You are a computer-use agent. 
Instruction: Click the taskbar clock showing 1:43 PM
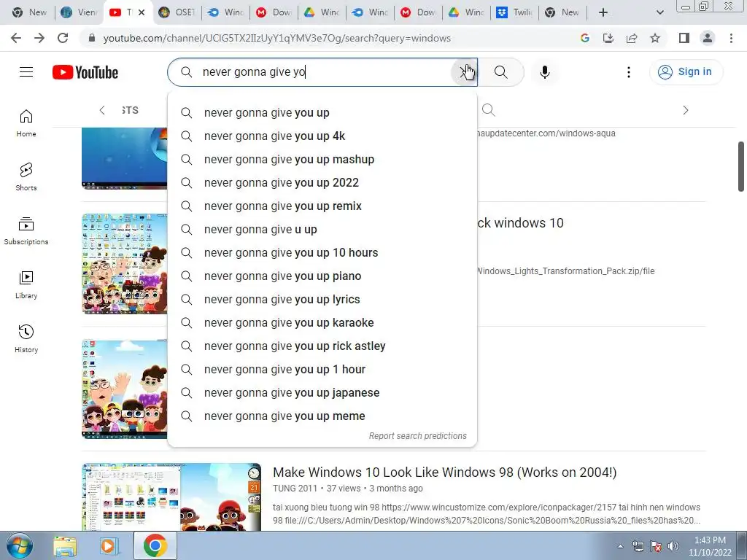click(710, 546)
